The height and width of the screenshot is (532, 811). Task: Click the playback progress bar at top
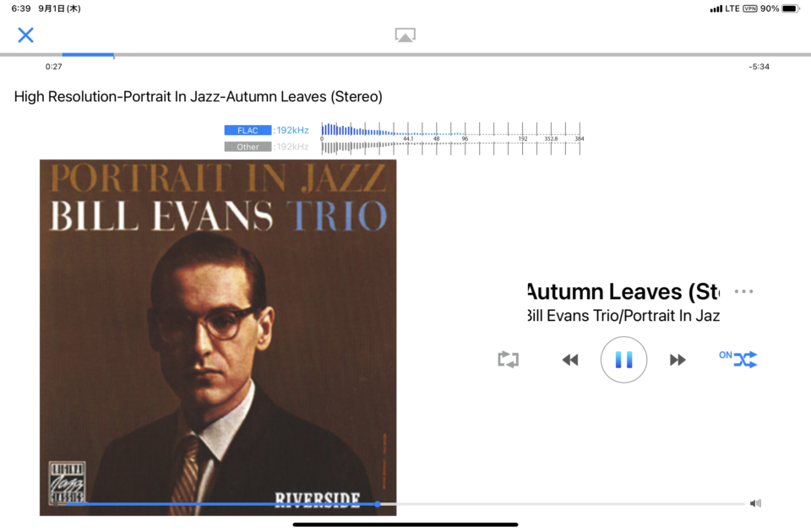[x=405, y=54]
